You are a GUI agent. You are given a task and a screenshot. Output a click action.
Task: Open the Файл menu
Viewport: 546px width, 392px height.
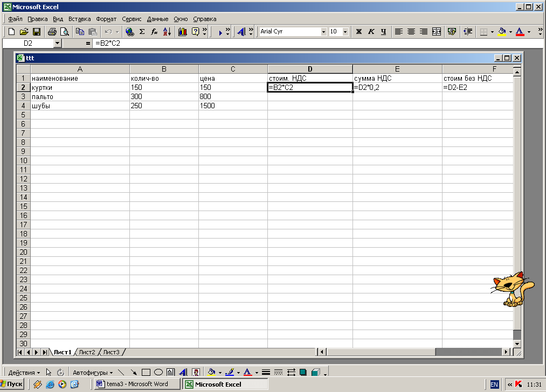15,19
